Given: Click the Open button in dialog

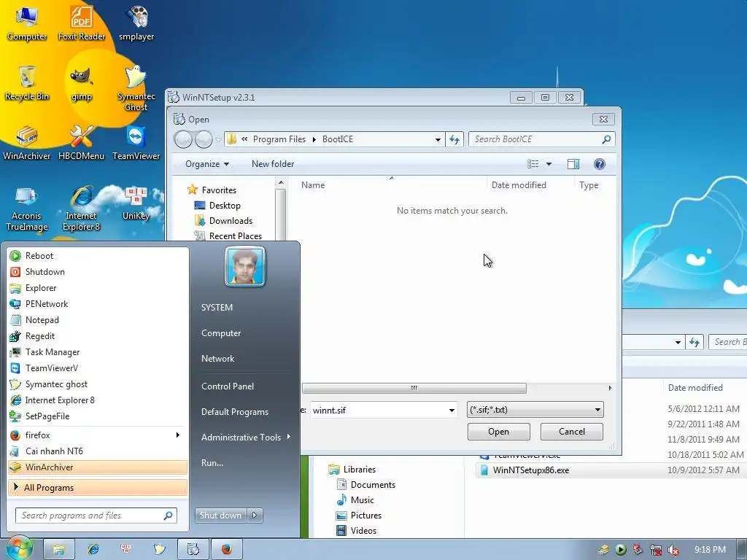Looking at the screenshot, I should (498, 432).
